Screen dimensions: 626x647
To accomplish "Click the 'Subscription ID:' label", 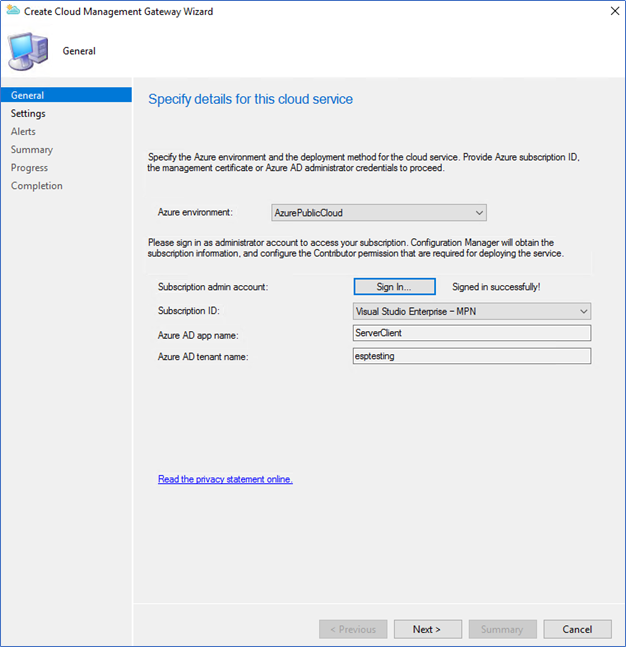I will point(189,311).
